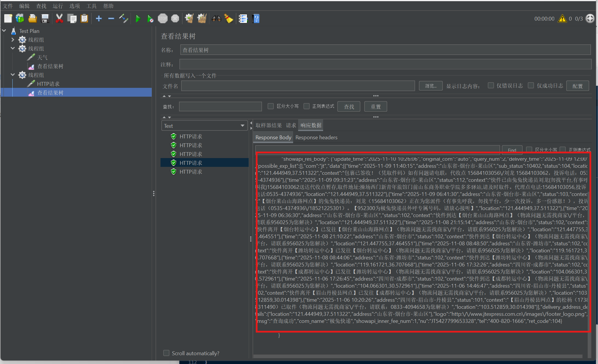Click the warning triangle log icon
This screenshot has height=364, width=598.
pos(562,19)
